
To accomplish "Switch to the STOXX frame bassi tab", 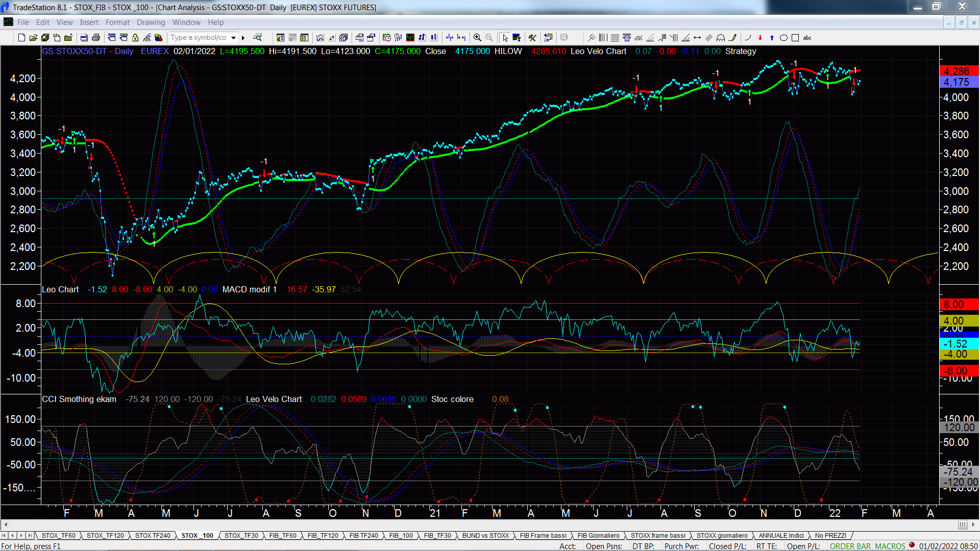I will click(x=658, y=536).
